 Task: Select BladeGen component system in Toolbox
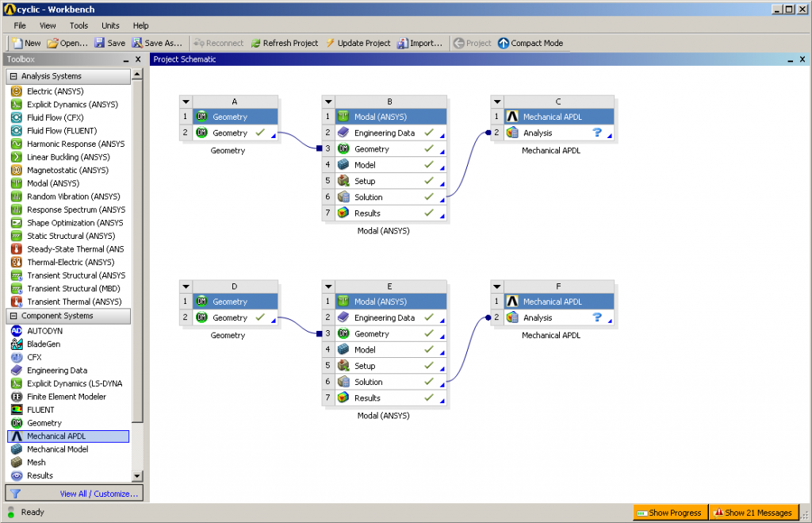[x=44, y=344]
